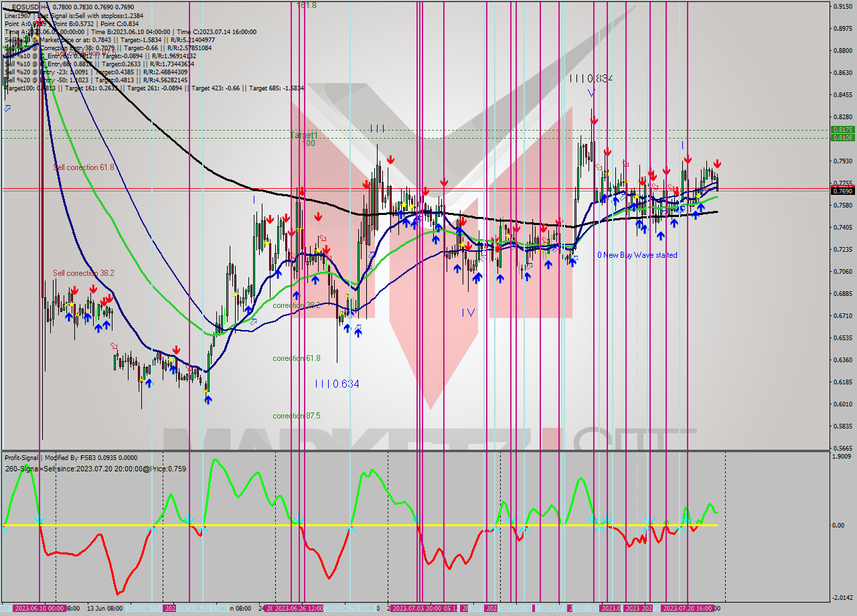Select the 2023.06.10 00:00 date marker

click(39, 609)
